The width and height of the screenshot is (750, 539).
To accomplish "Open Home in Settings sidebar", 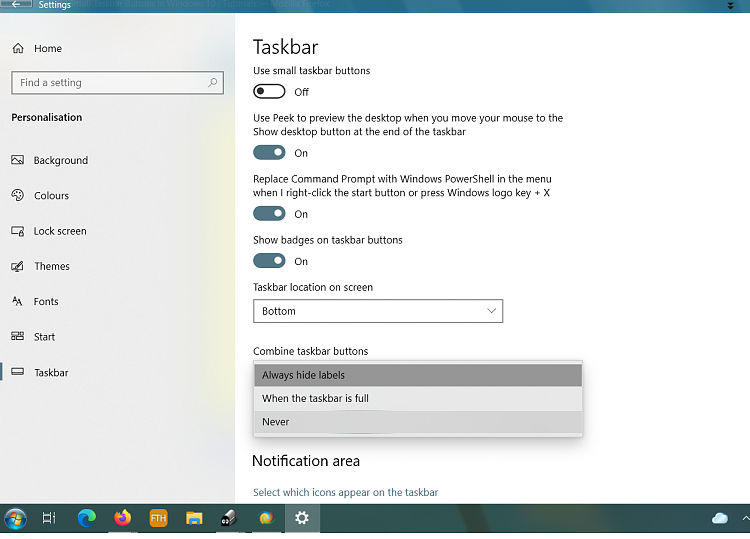I will pos(37,48).
